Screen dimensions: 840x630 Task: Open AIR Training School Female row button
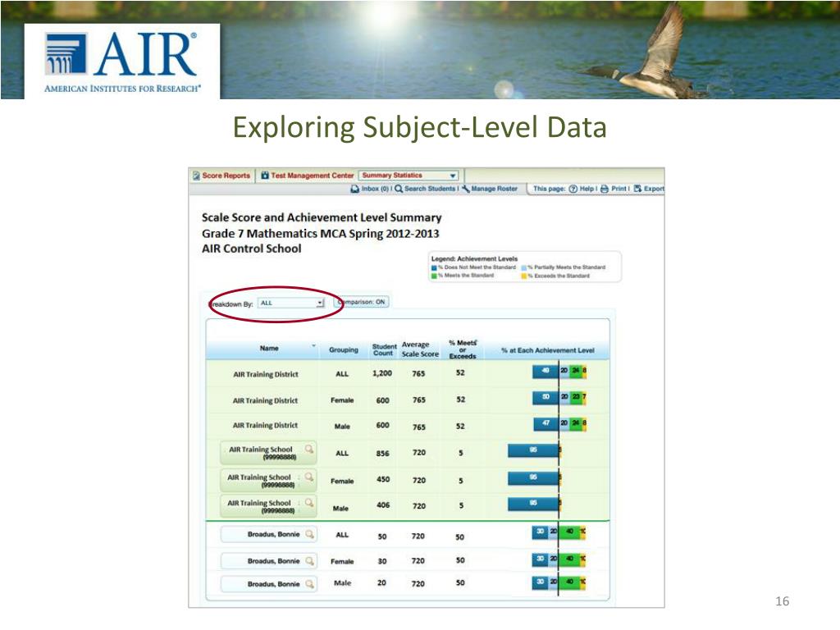(x=268, y=481)
